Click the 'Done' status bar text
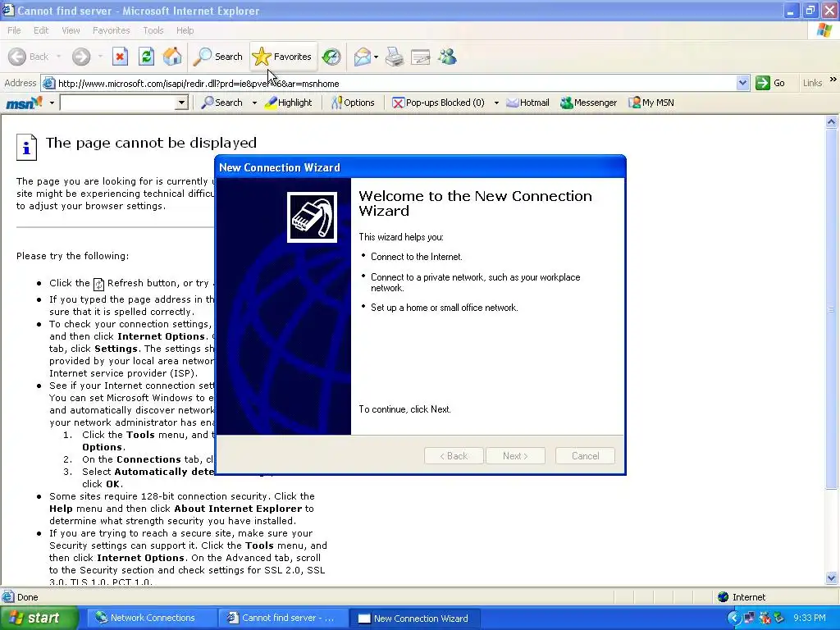Viewport: 840px width, 630px height. pyautogui.click(x=27, y=597)
